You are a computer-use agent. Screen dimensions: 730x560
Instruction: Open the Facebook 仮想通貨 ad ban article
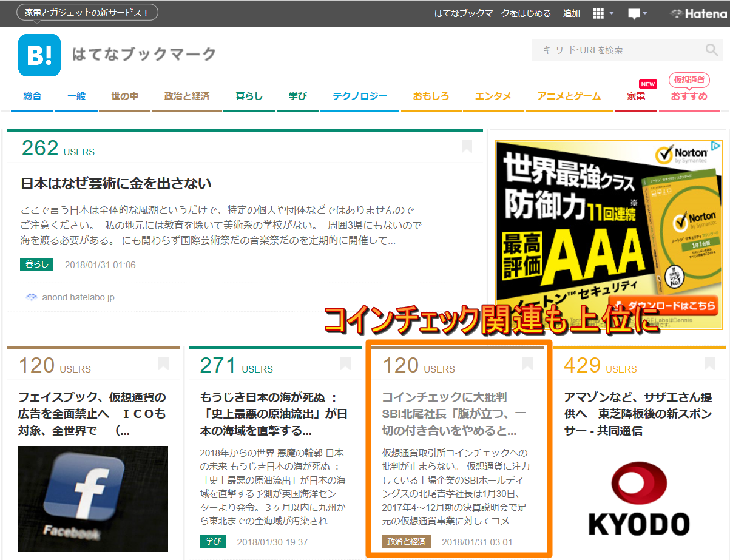click(92, 414)
